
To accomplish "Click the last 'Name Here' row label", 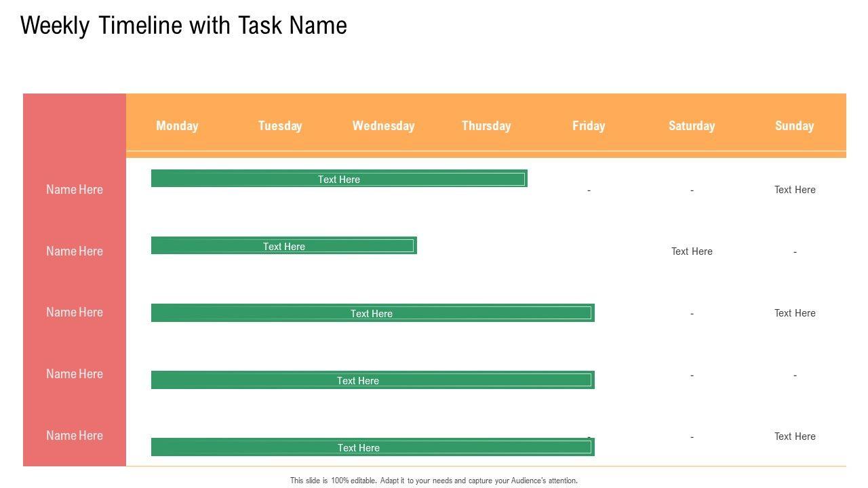I will tap(75, 436).
